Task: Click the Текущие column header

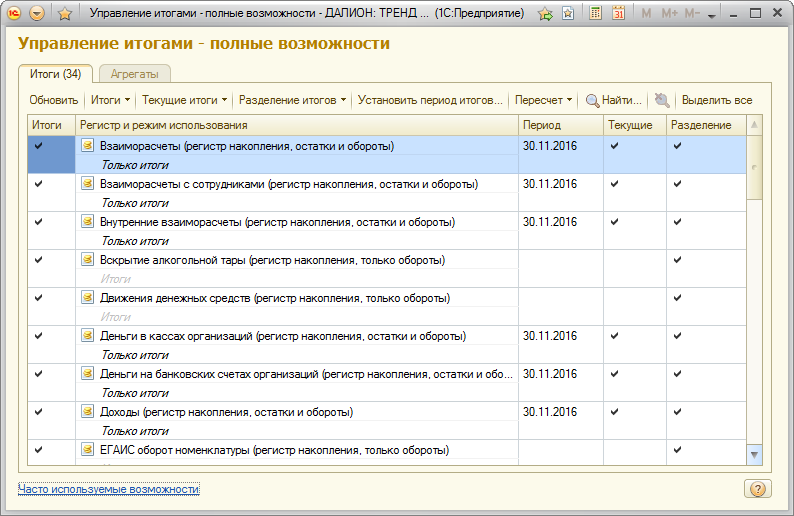Action: tap(635, 125)
